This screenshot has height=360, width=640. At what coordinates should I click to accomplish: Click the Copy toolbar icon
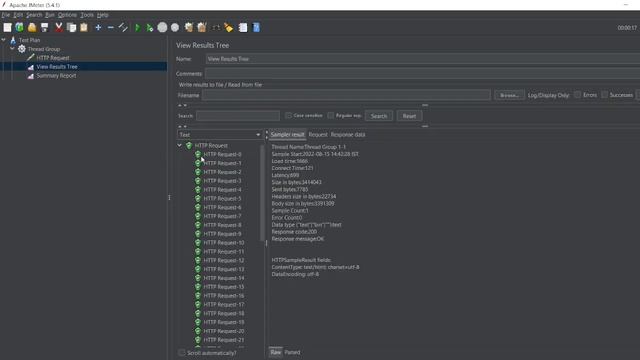(71, 27)
